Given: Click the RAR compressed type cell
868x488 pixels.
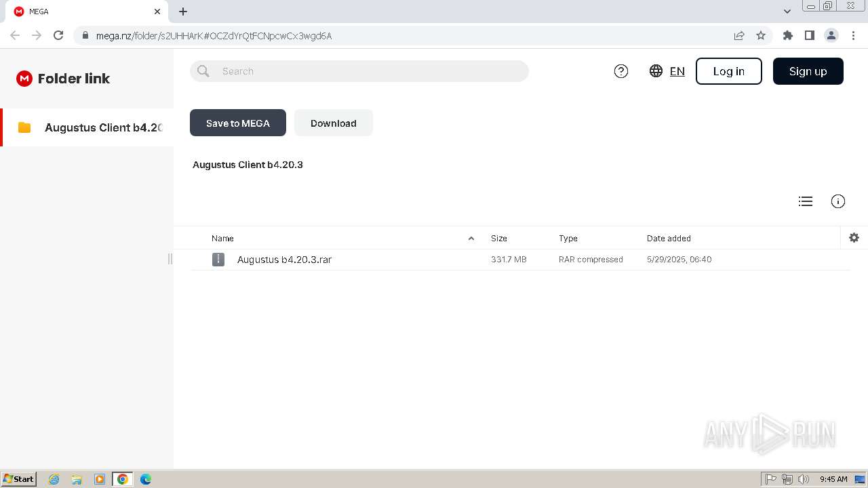Looking at the screenshot, I should click(x=591, y=260).
